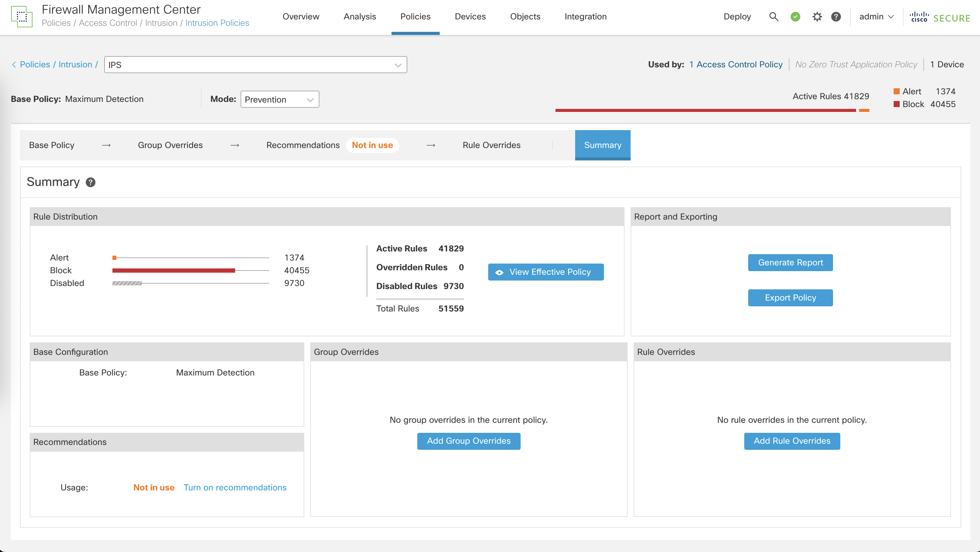Click the Not in use badge on Recommendations tab
This screenshot has width=980, height=552.
tap(372, 145)
